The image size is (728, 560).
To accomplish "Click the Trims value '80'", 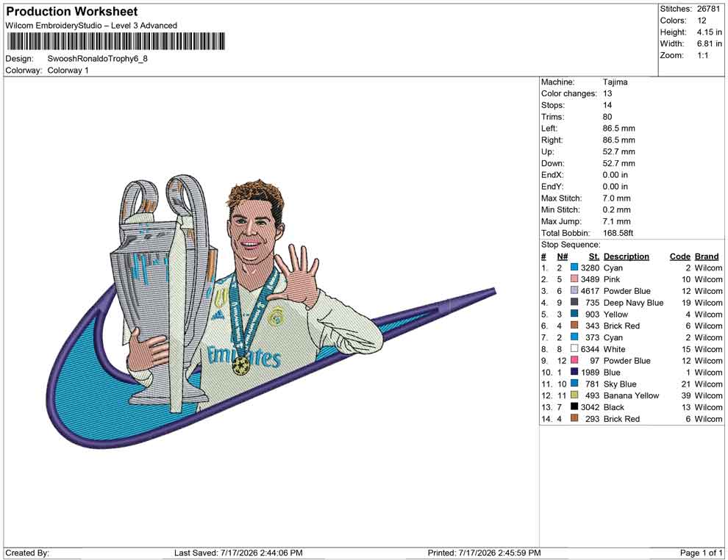I will pyautogui.click(x=607, y=117).
